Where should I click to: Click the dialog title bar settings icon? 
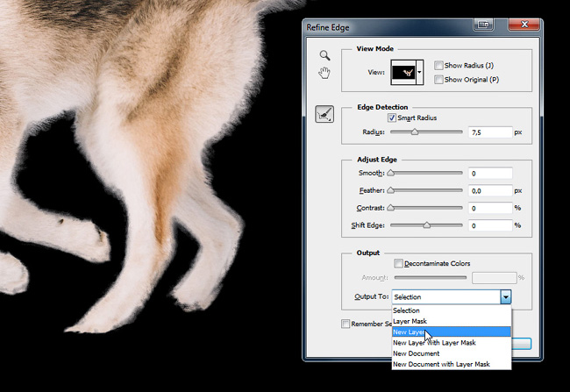[483, 25]
